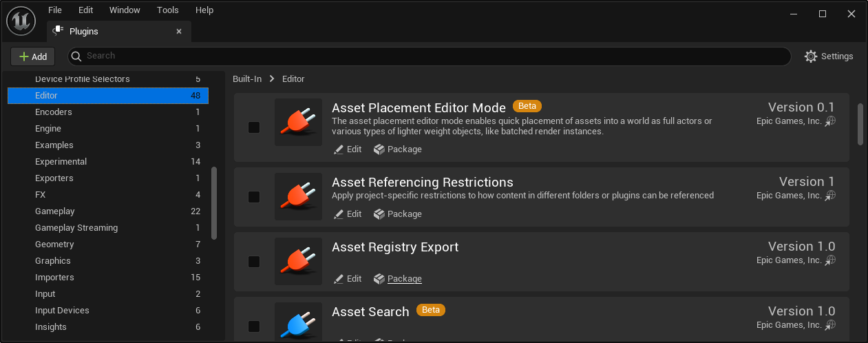
Task: Enable Asset Referencing Restrictions plugin checkbox
Action: pos(254,197)
